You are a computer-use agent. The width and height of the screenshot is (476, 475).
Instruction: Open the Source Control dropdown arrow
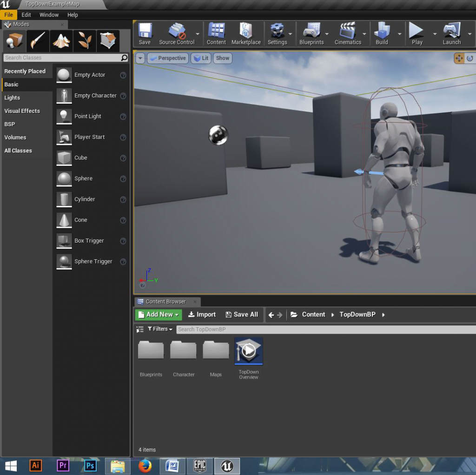198,34
